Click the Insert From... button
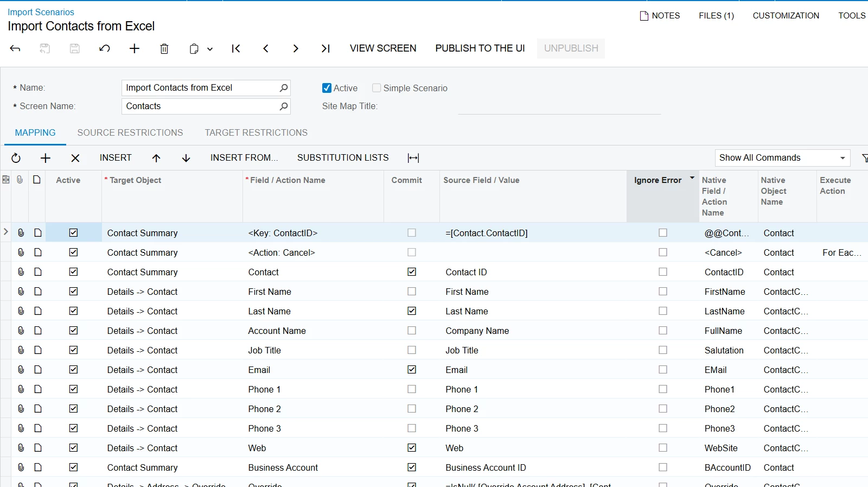 point(244,158)
